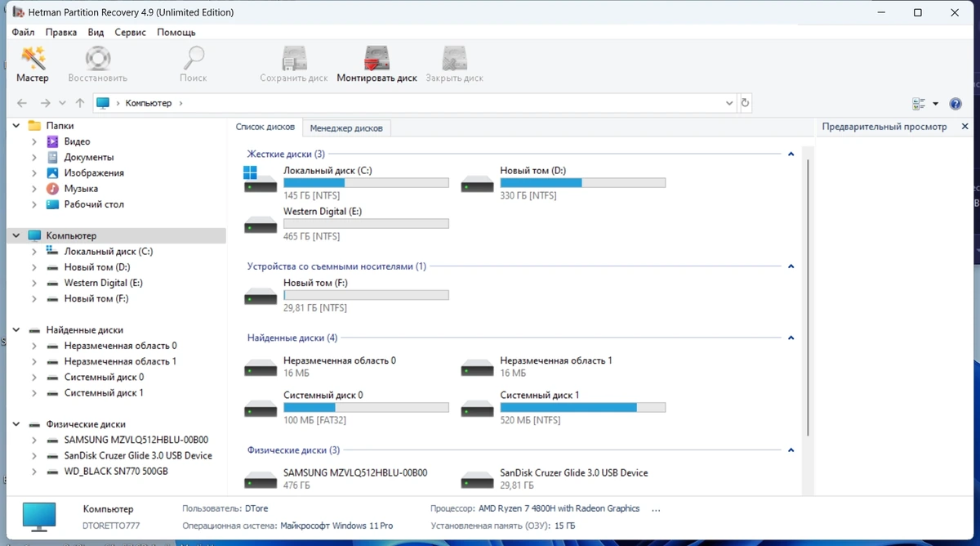Select the Локальный диск (C:) drive icon

(261, 181)
